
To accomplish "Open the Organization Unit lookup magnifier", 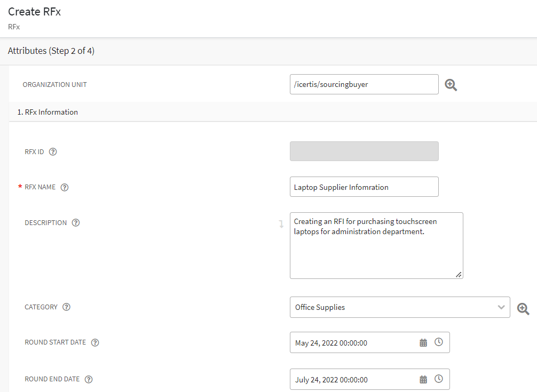I will tap(451, 84).
